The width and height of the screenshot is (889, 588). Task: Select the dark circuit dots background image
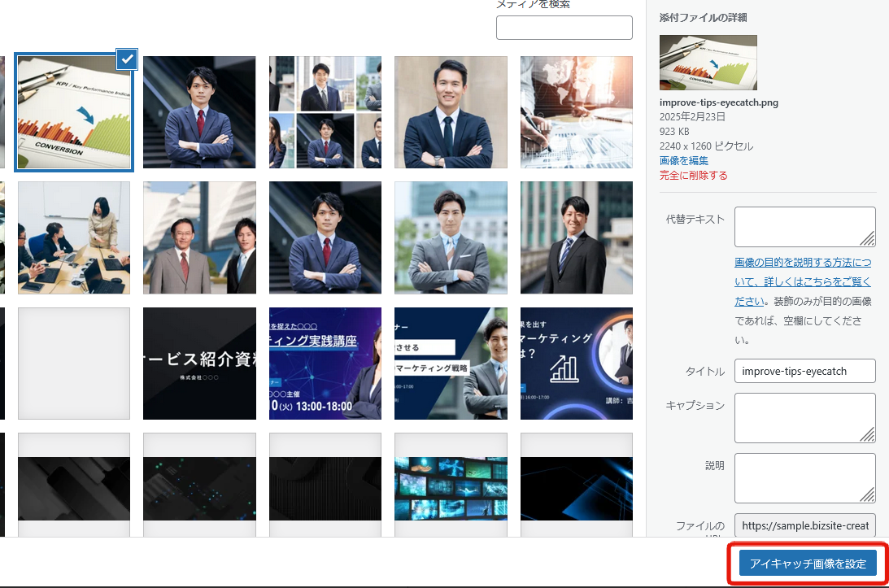click(x=199, y=486)
